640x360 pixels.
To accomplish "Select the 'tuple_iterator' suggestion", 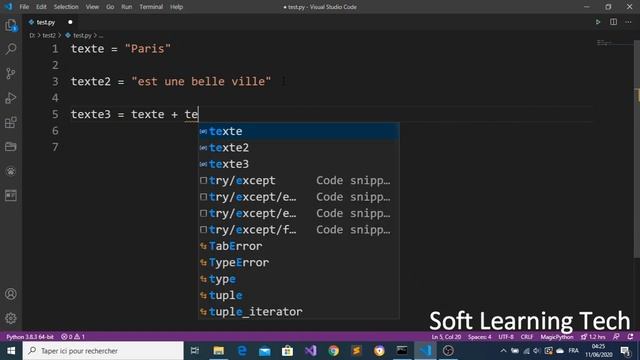I will coord(299,311).
